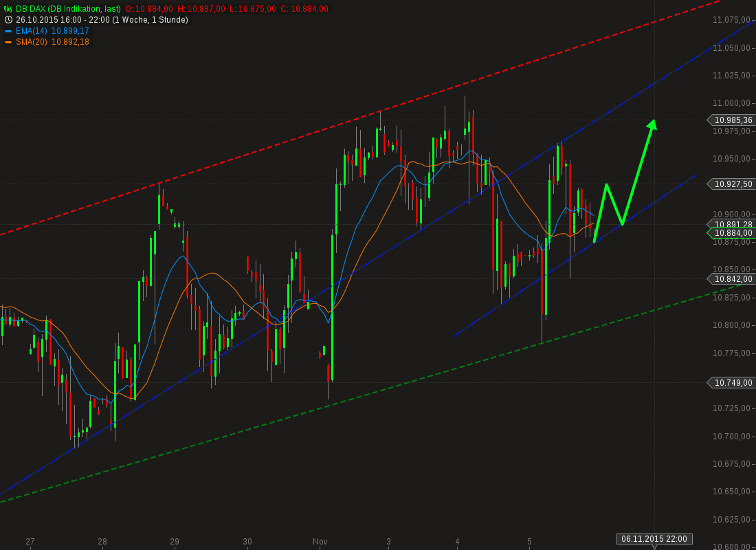
Task: Click the 4 date label on time axis
Action: tap(458, 542)
